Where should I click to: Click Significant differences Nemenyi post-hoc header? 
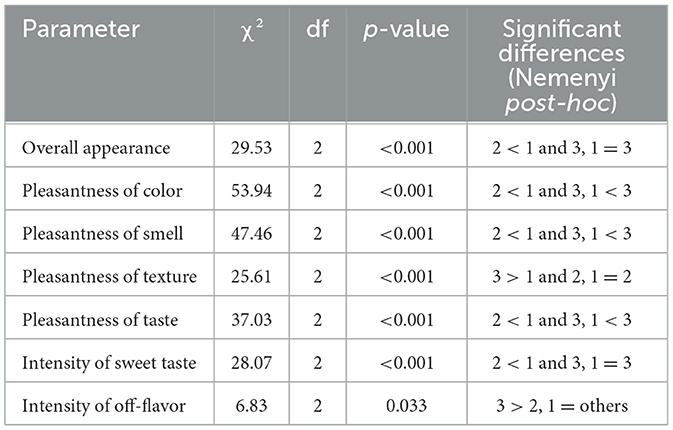tap(561, 66)
